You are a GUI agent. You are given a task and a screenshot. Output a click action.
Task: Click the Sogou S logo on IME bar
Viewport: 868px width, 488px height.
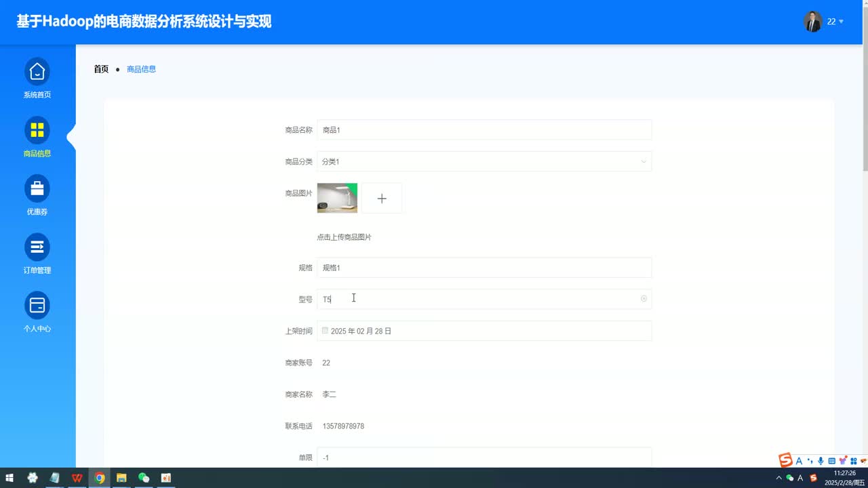click(x=785, y=460)
